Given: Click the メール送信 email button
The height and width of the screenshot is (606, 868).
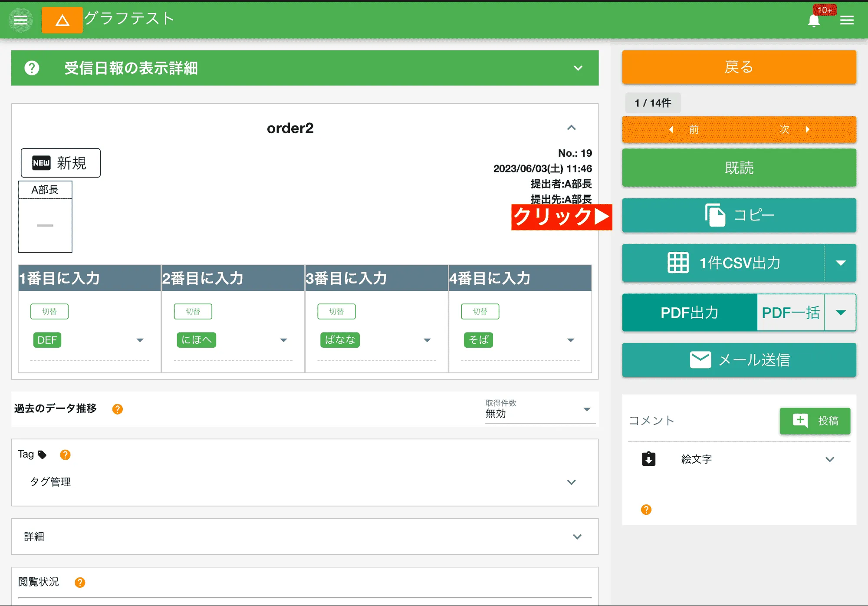Looking at the screenshot, I should [x=738, y=359].
